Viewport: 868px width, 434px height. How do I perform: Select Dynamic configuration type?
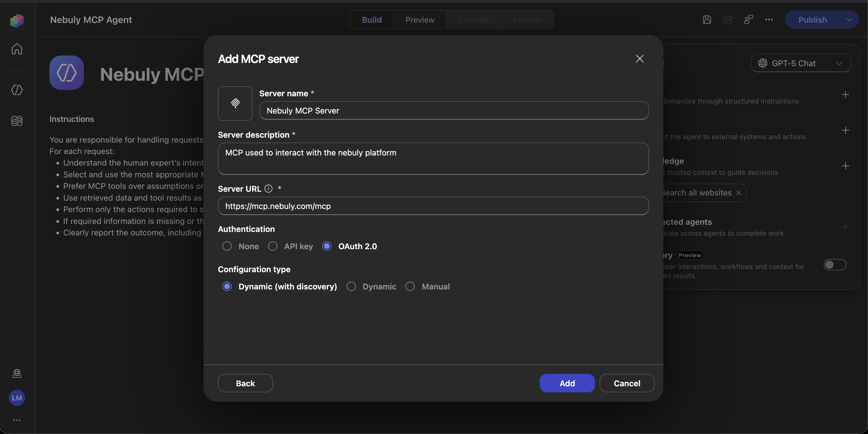[351, 287]
